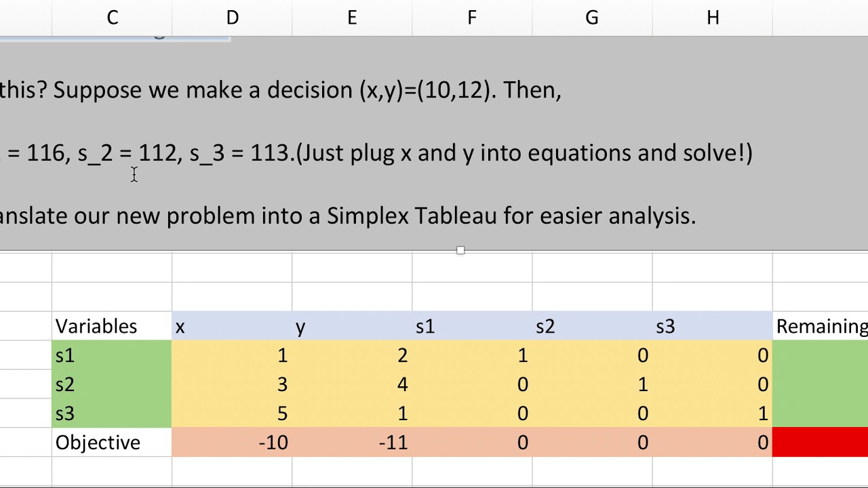Select column C header

click(x=112, y=18)
